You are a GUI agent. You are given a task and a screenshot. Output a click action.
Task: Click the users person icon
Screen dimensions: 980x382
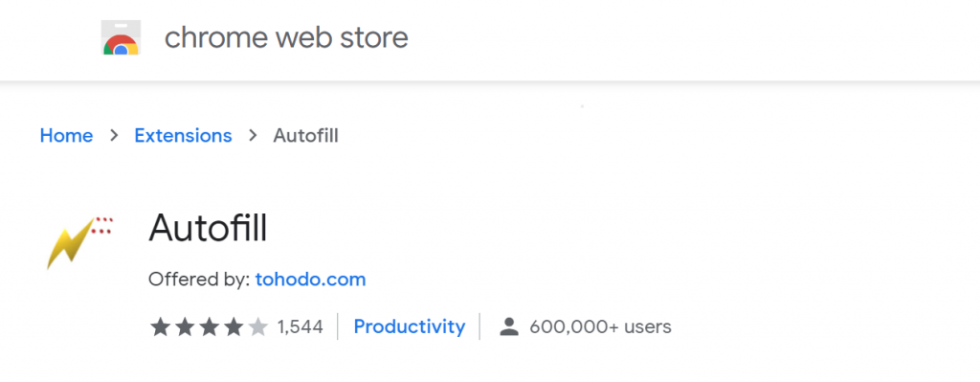click(509, 326)
